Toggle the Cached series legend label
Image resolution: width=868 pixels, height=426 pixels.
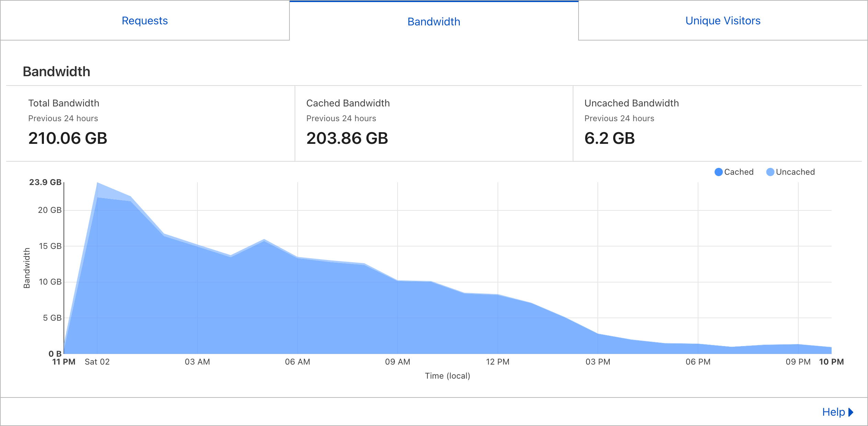click(x=739, y=172)
